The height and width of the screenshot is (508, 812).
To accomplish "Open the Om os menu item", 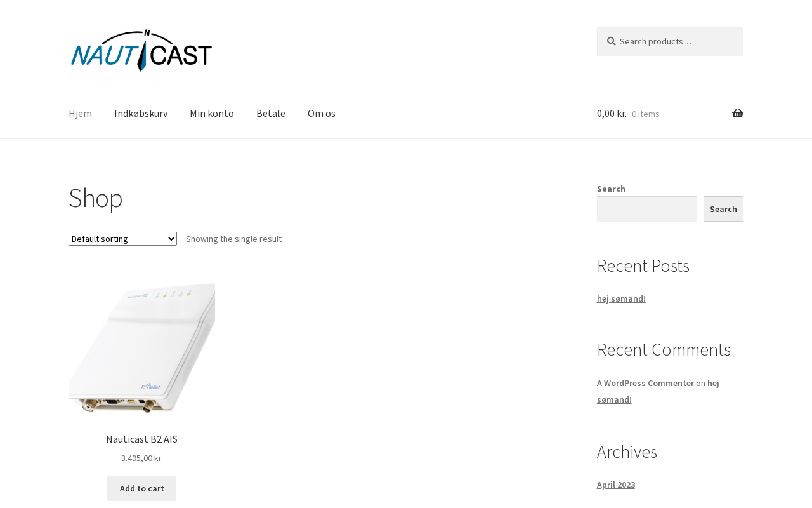I will click(322, 113).
